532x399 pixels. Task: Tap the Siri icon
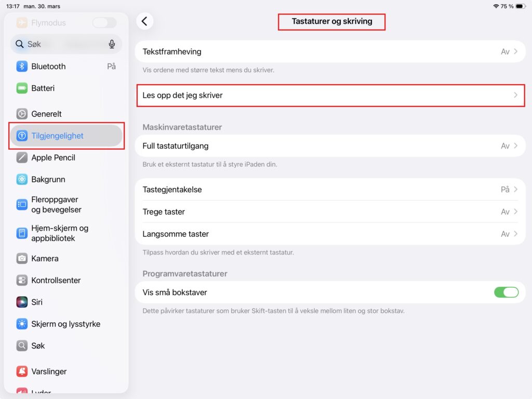point(22,302)
